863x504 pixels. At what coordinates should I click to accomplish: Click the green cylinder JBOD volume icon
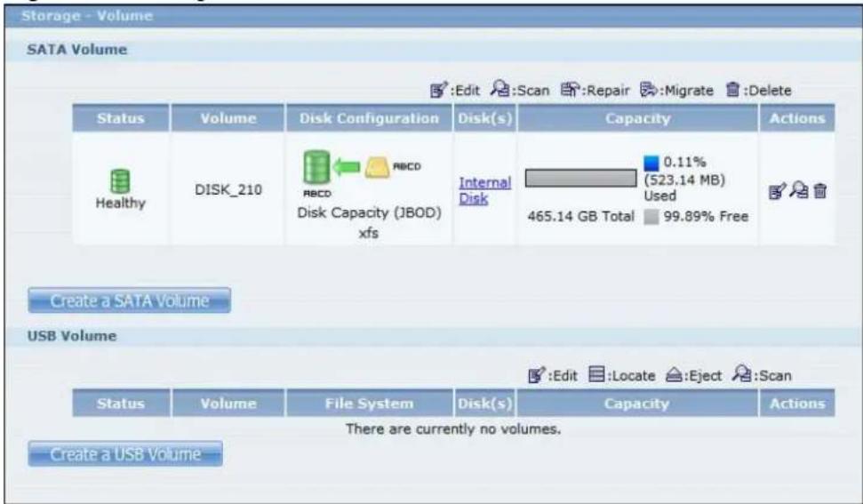coord(316,167)
